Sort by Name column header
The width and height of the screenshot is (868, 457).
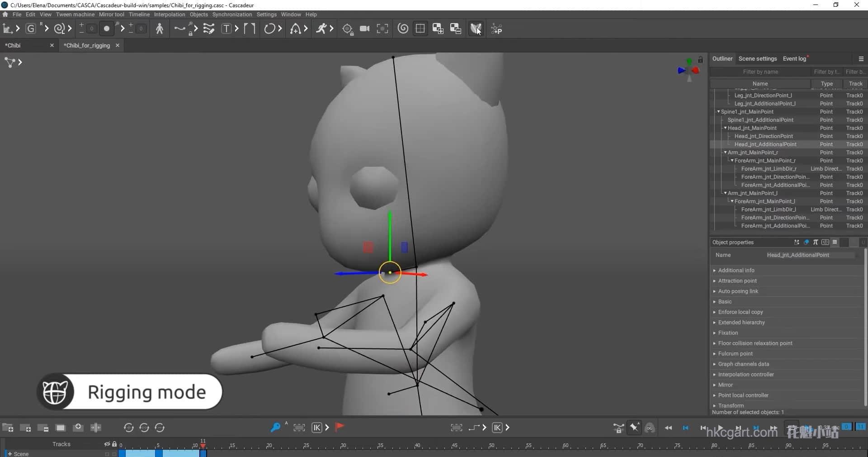(x=760, y=84)
